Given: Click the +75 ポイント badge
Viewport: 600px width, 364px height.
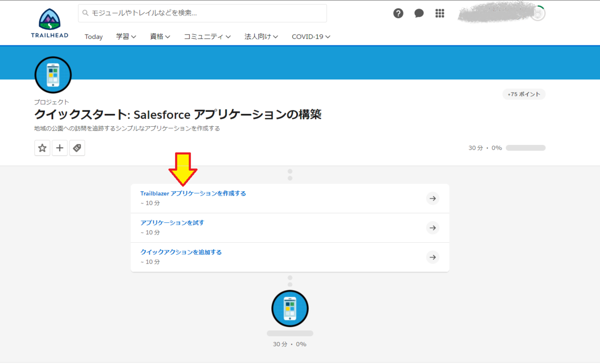Looking at the screenshot, I should coord(524,94).
